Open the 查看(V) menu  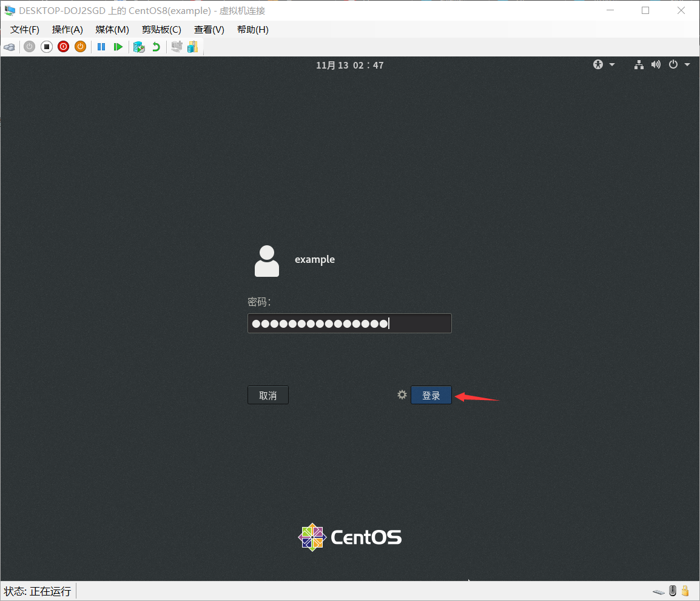coord(209,30)
